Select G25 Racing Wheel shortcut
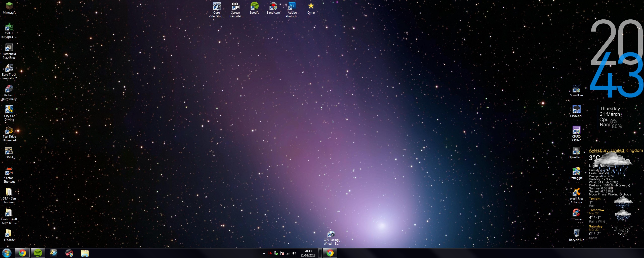The width and height of the screenshot is (644, 258). pos(331,238)
